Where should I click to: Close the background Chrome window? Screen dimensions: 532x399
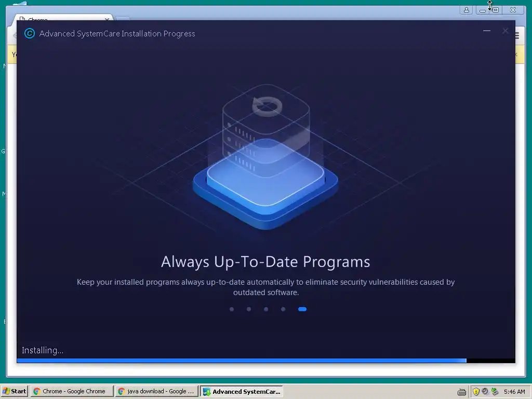[513, 10]
